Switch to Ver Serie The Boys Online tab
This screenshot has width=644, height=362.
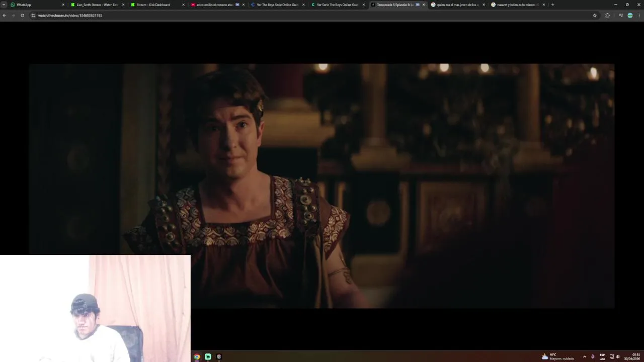click(337, 5)
